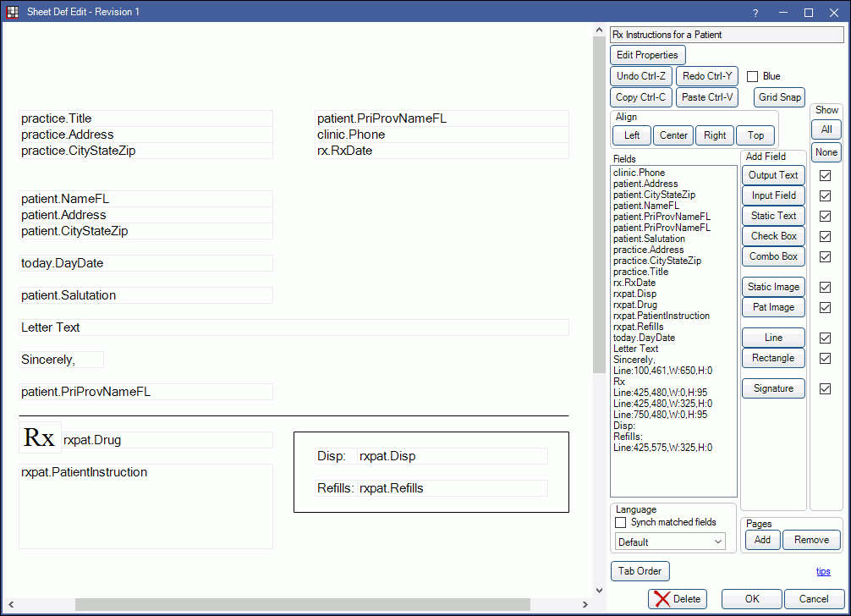Image resolution: width=851 pixels, height=616 pixels.
Task: Click the Edit Properties button
Action: pyautogui.click(x=647, y=55)
